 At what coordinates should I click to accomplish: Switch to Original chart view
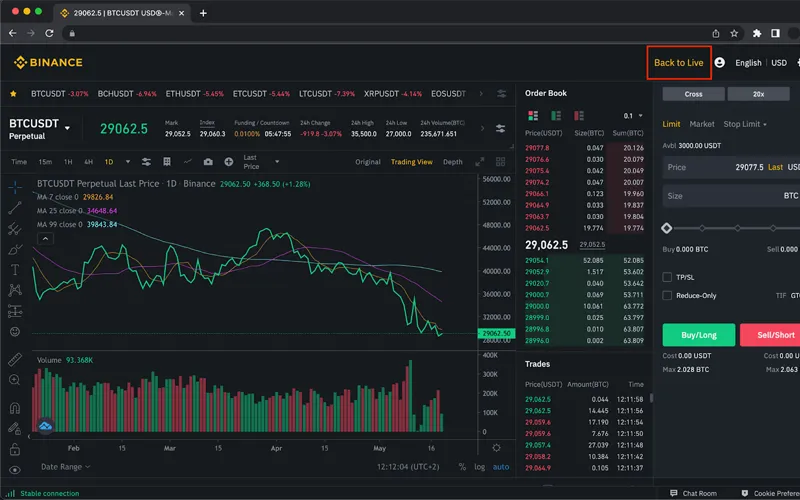368,162
